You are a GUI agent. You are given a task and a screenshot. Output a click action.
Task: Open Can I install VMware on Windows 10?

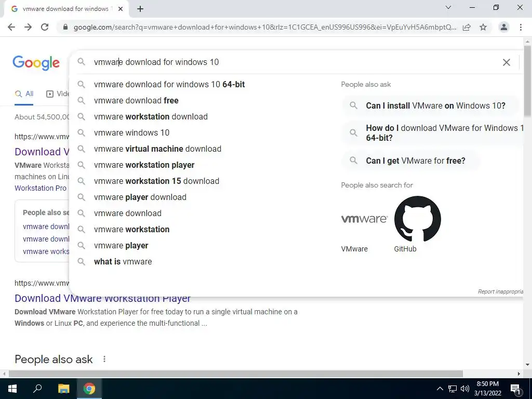pos(430,105)
